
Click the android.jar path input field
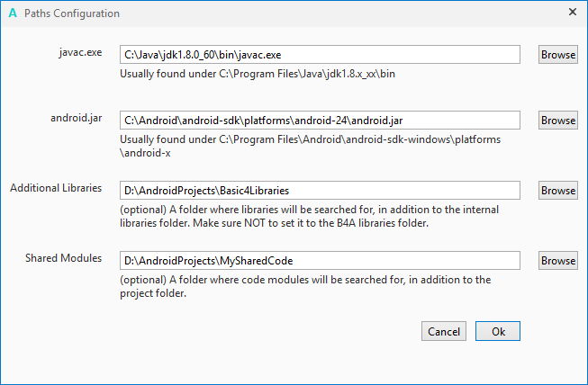click(x=320, y=120)
